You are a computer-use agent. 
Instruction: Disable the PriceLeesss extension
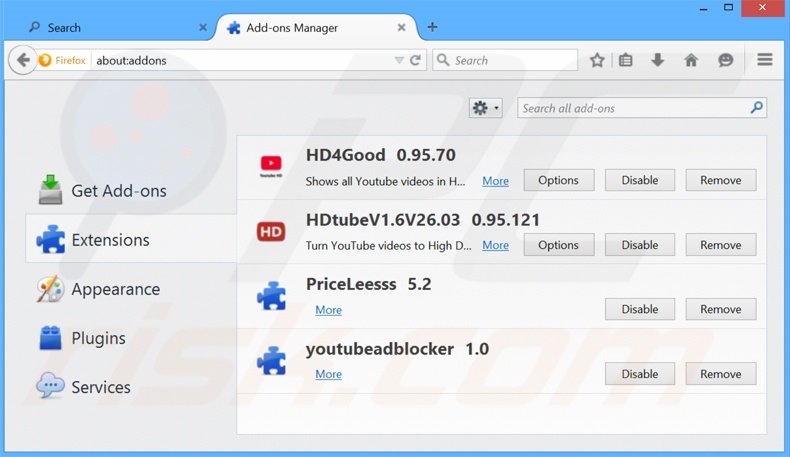tap(640, 309)
